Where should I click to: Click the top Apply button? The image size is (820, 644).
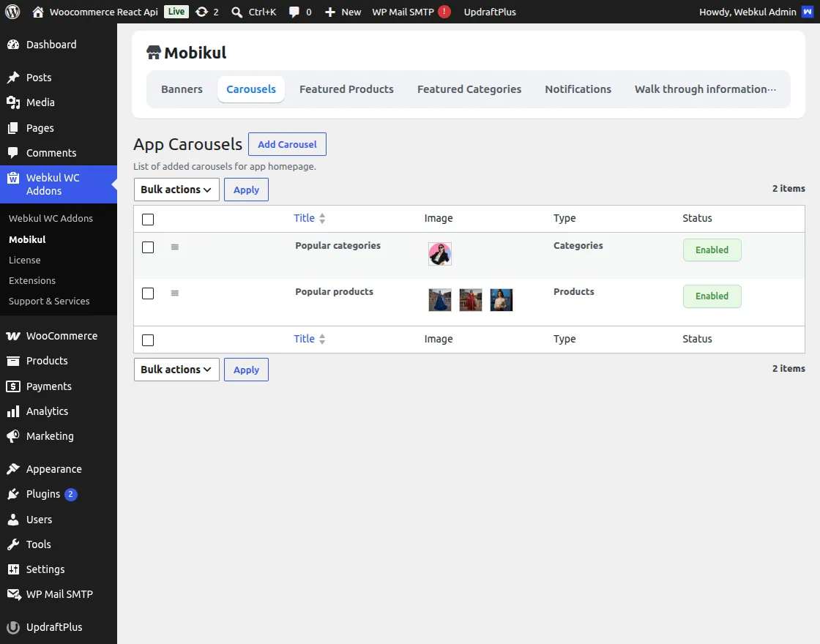pyautogui.click(x=246, y=190)
